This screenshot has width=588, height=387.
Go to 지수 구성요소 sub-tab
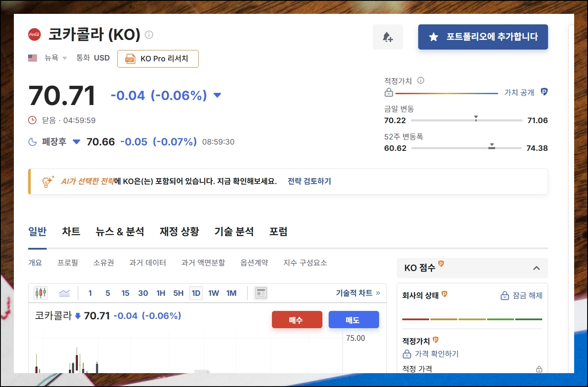[305, 263]
